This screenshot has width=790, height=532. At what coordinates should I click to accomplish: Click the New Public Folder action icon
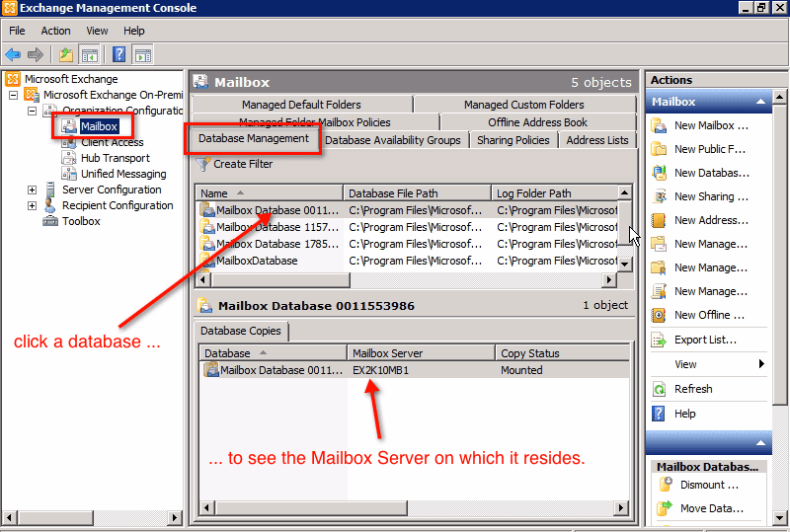click(659, 149)
